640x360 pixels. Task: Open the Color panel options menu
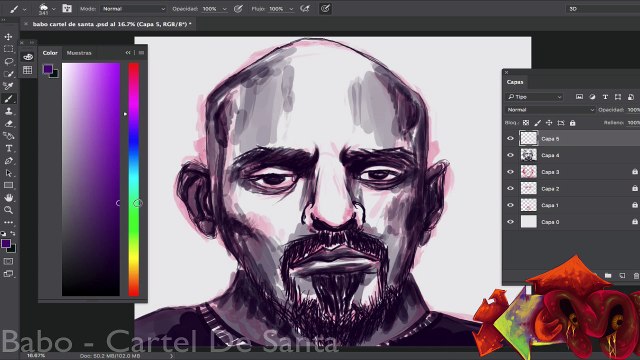[x=141, y=53]
